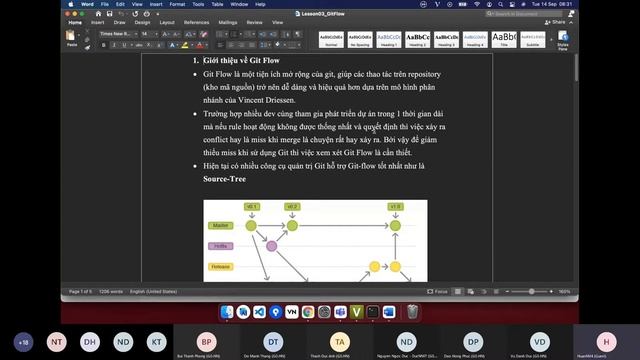Toggle Strikethrough formatting

pos(139,45)
